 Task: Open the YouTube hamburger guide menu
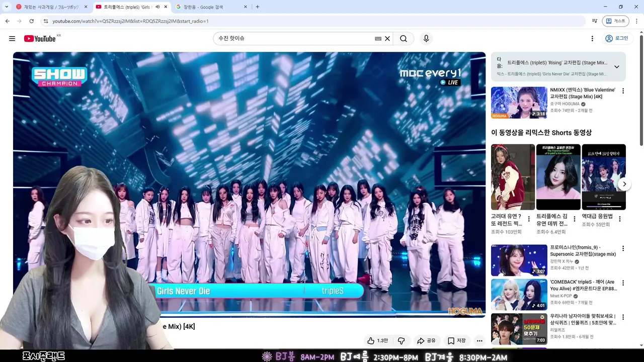tap(12, 39)
